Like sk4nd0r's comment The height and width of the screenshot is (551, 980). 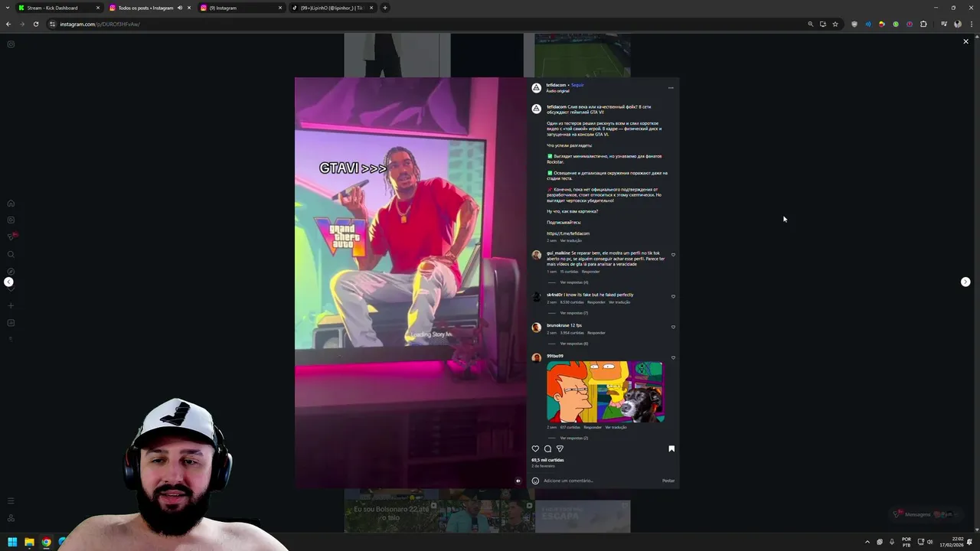click(x=673, y=296)
